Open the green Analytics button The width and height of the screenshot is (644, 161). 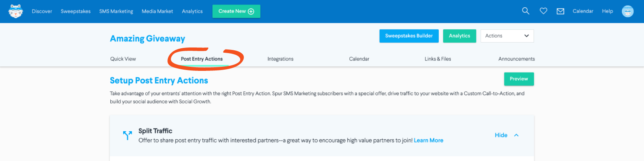tap(460, 36)
